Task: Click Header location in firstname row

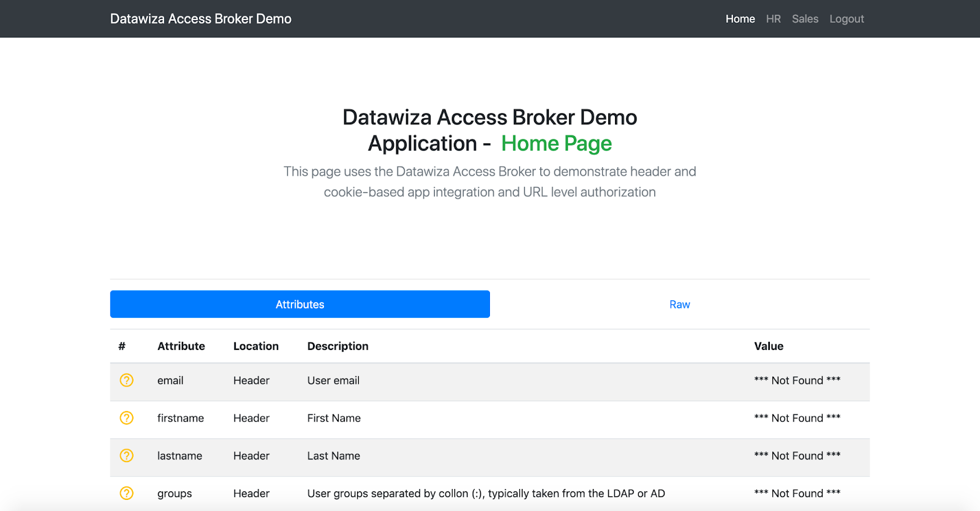Action: pos(251,418)
